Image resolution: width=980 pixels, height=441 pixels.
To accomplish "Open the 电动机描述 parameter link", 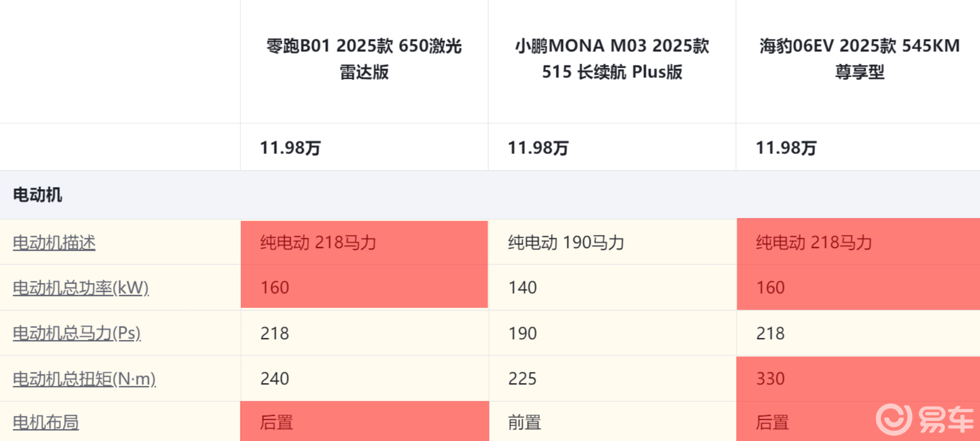I will tap(54, 242).
